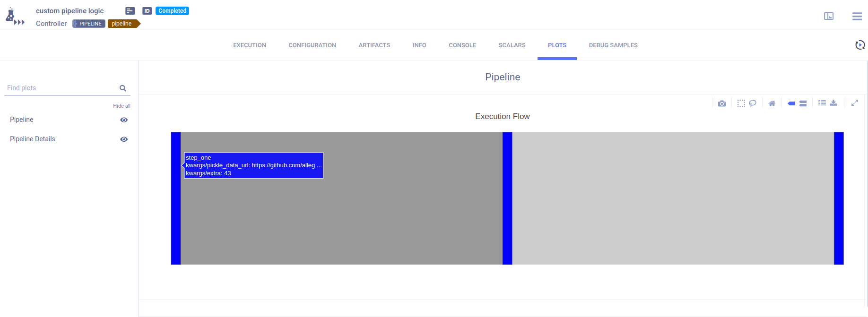
Task: Hide the Pipeline plot using eye icon
Action: click(124, 120)
